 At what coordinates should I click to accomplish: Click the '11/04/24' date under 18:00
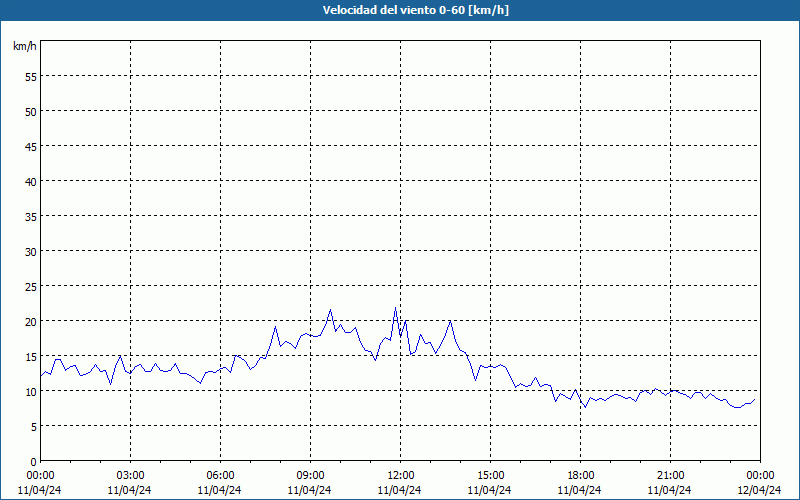click(x=580, y=490)
